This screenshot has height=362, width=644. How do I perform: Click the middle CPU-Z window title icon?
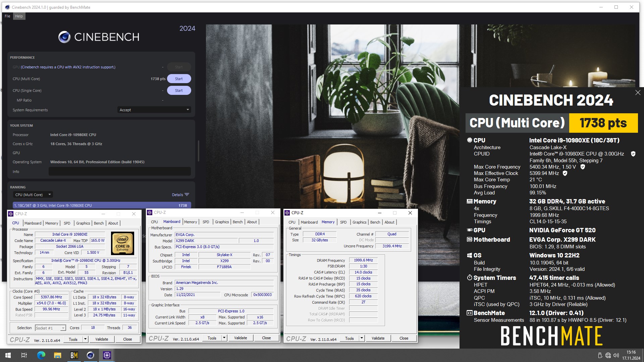[150, 213]
